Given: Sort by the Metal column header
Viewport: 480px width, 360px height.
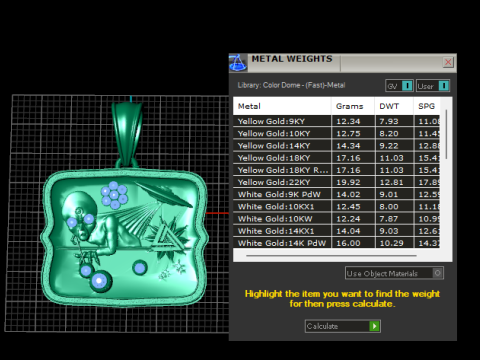Looking at the screenshot, I should pos(282,106).
